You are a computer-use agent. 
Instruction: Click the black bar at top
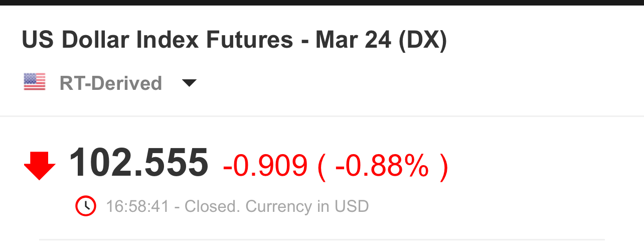(322, 3)
